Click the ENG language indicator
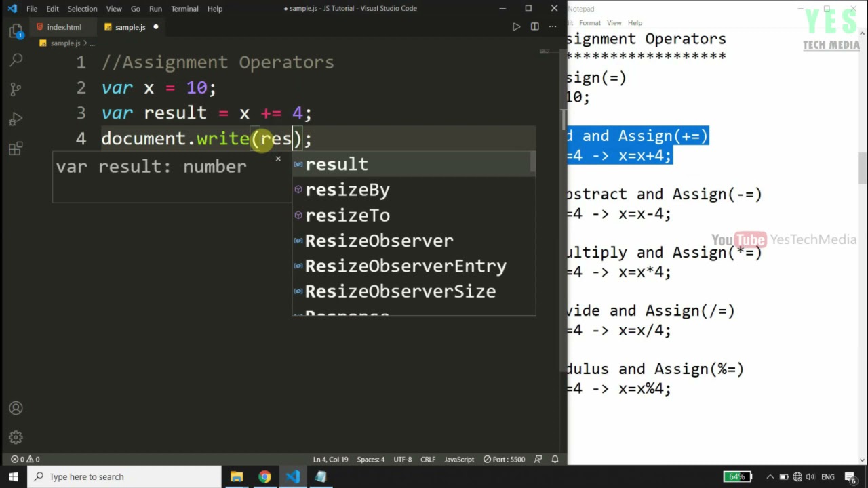 point(828,476)
